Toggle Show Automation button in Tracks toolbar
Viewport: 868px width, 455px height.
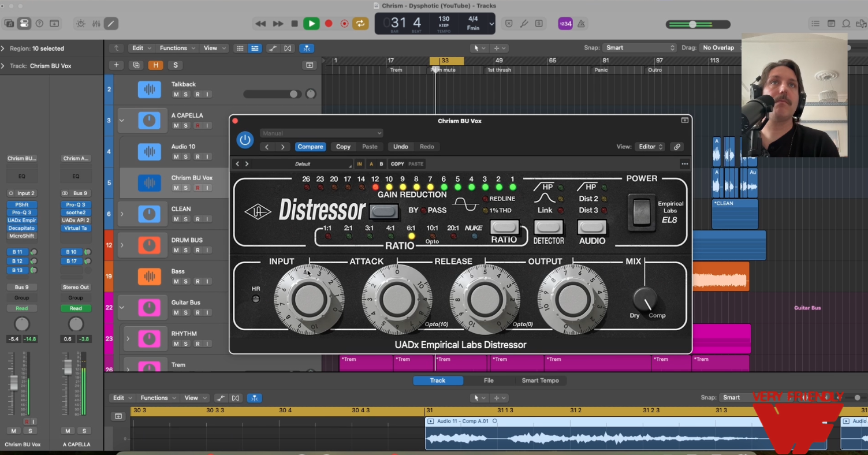[272, 49]
